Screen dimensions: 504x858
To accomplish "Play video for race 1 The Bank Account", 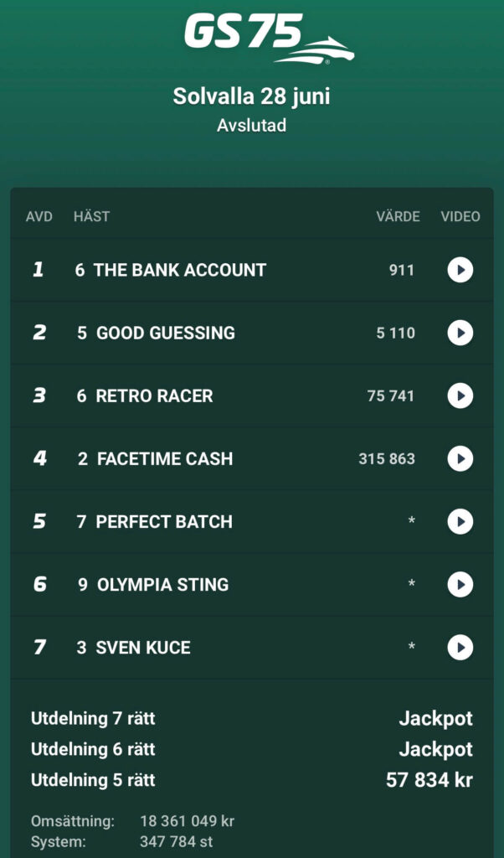I will pos(460,270).
